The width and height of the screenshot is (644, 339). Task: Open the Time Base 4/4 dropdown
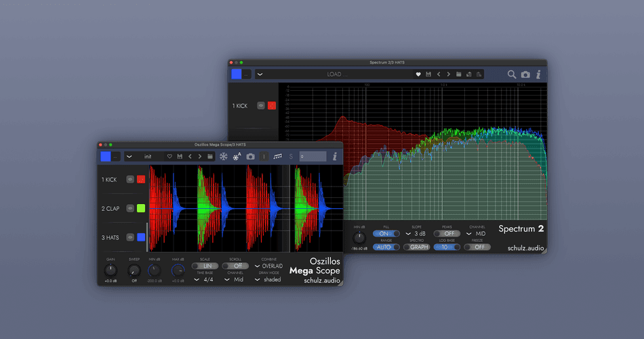click(205, 279)
